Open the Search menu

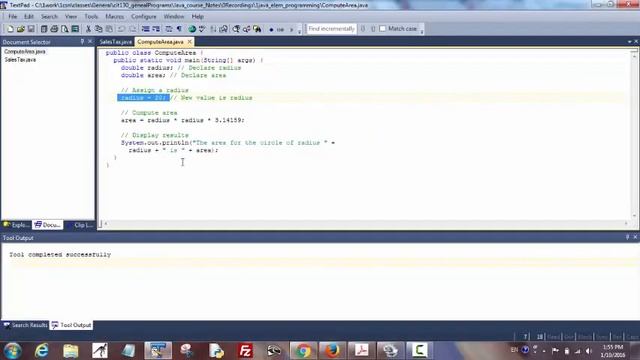pyautogui.click(x=49, y=17)
